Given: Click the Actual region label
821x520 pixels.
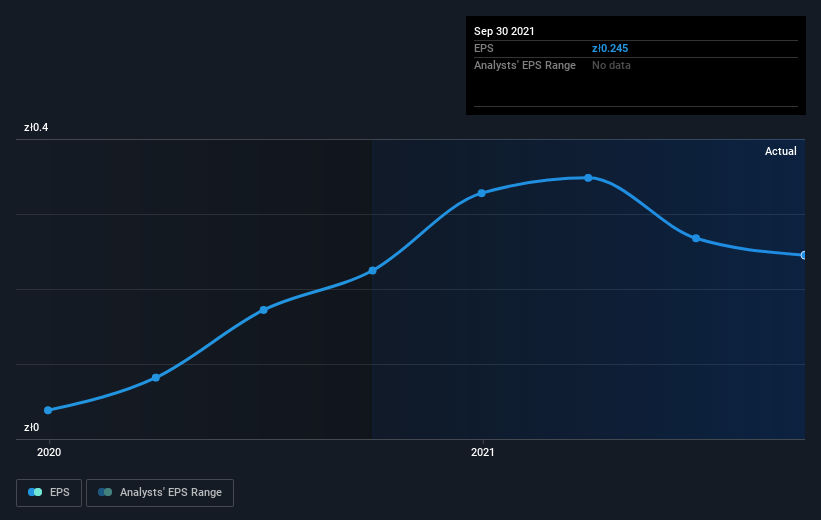Looking at the screenshot, I should click(x=781, y=151).
